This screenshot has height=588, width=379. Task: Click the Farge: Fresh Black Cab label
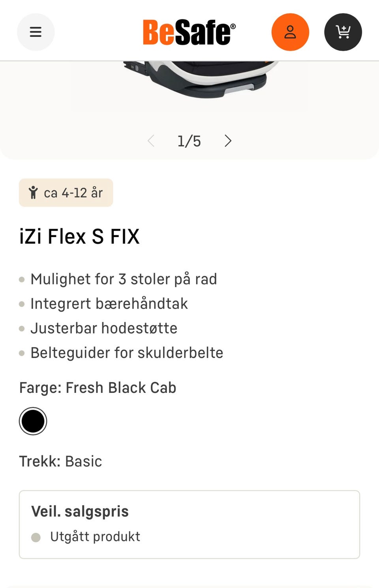(98, 388)
